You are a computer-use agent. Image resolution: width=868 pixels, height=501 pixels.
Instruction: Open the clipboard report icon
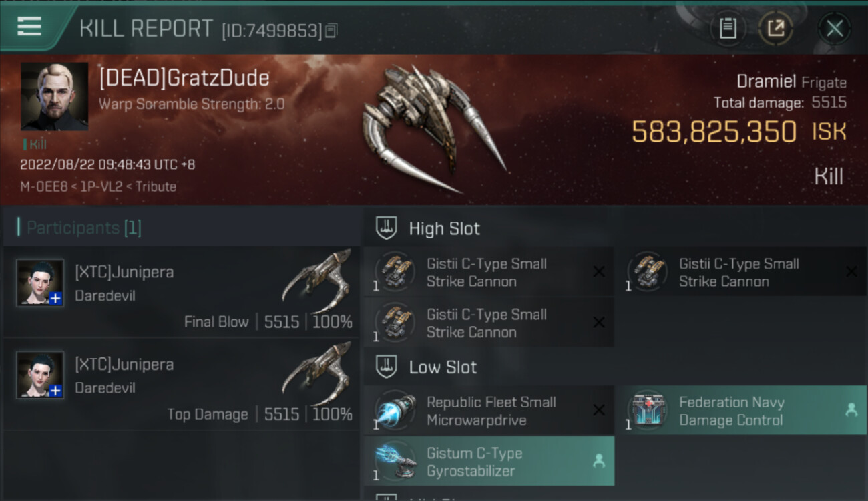(728, 29)
